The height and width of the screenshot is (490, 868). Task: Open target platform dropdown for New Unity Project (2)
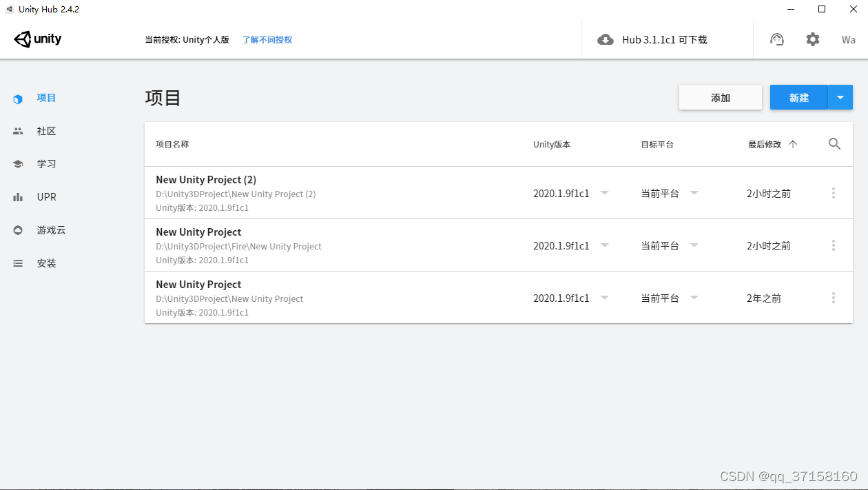click(694, 193)
